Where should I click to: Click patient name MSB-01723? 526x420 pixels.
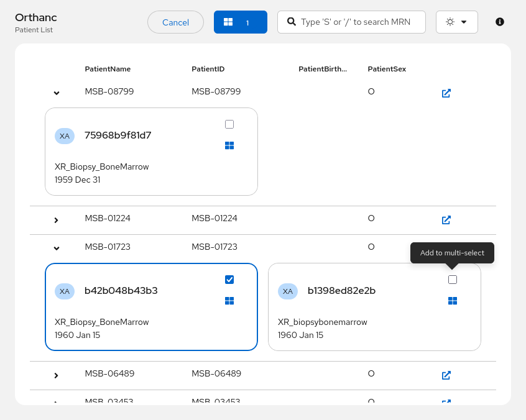click(108, 247)
